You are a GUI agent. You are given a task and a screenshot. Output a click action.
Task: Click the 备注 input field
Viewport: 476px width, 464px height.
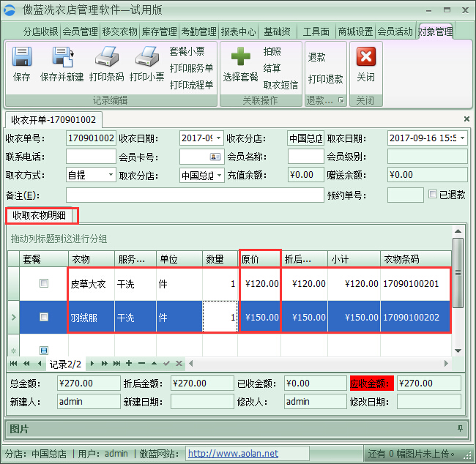[195, 195]
